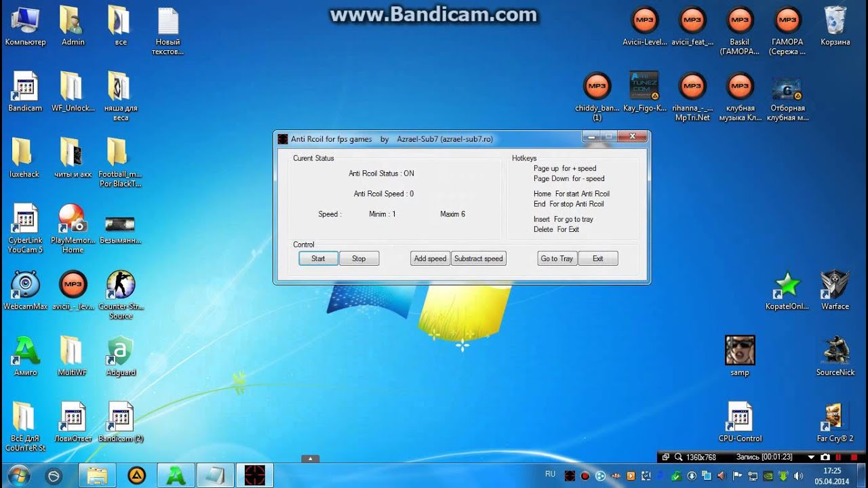
Task: Click the Action Center flag icon
Action: [737, 476]
